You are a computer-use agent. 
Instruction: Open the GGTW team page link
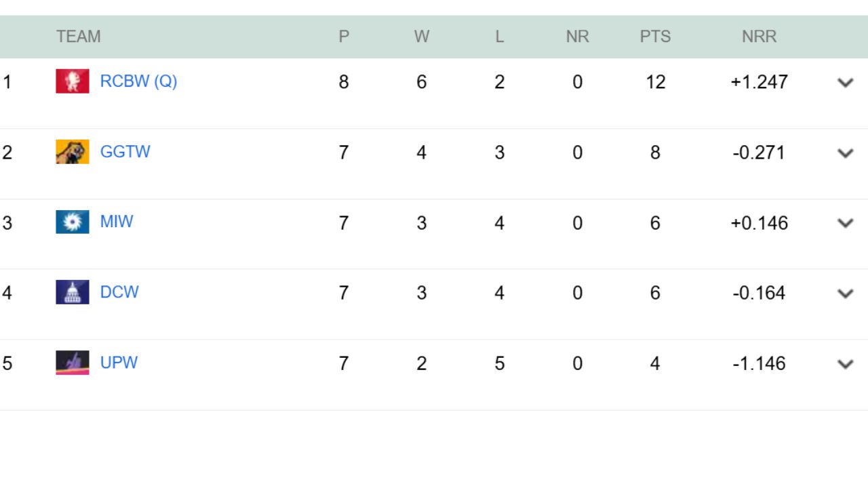pyautogui.click(x=125, y=152)
